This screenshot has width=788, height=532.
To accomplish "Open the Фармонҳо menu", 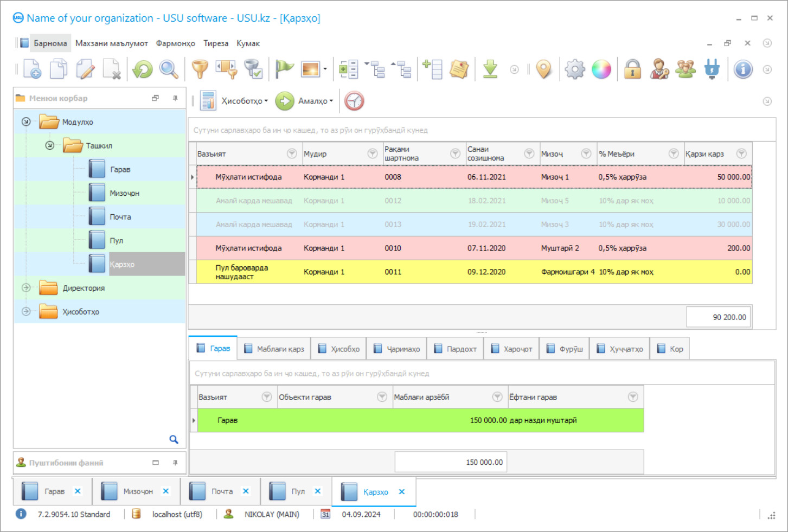I will click(175, 43).
